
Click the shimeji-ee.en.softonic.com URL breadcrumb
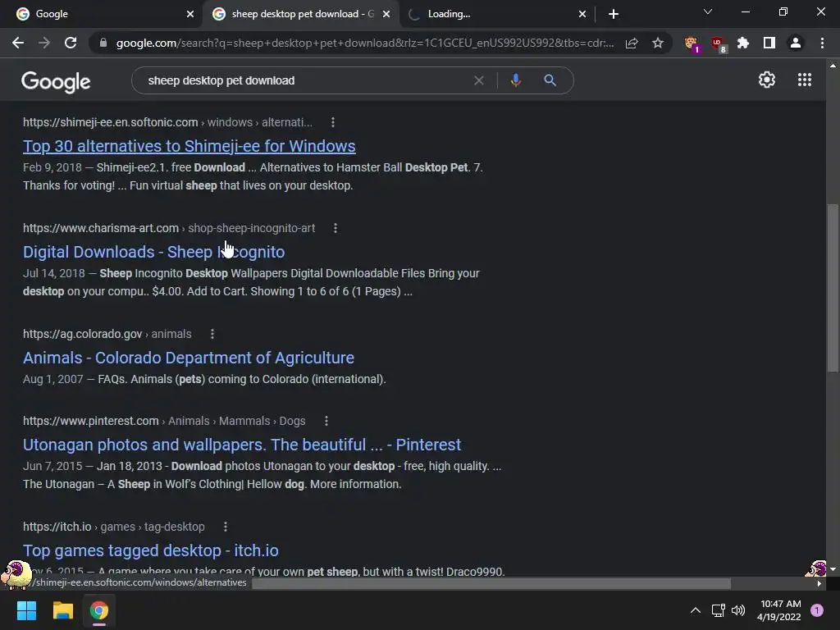tap(167, 122)
